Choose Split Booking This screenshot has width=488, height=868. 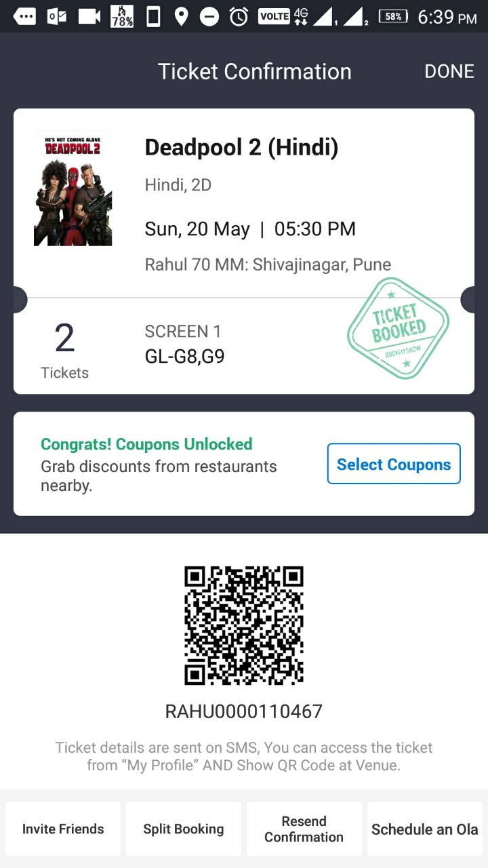click(184, 829)
